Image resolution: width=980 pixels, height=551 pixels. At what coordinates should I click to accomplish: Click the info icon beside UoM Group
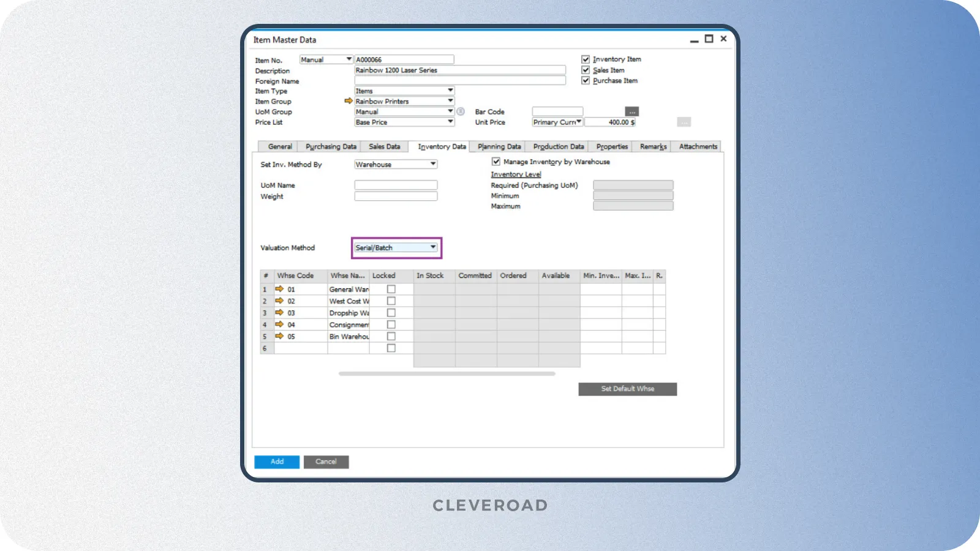coord(461,111)
